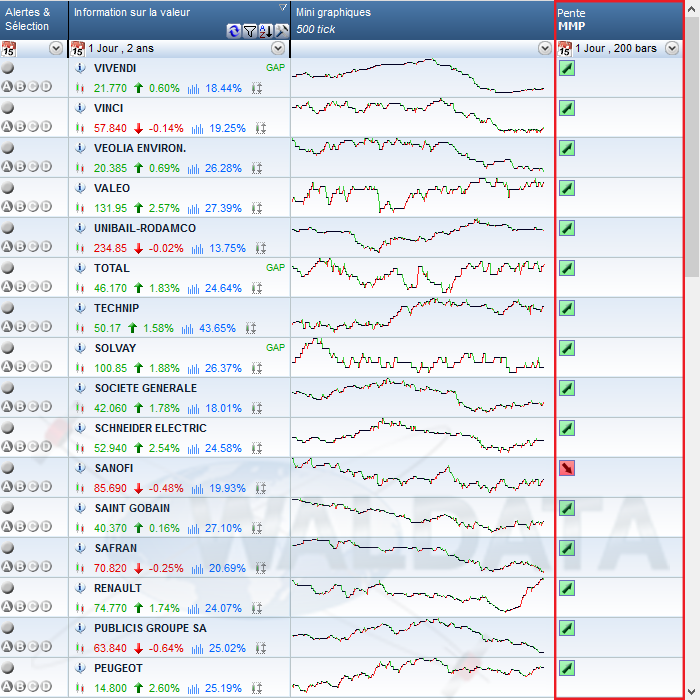Click the green up-slope icon for SAINT GOBAIN
This screenshot has height=700, width=700.
click(567, 508)
